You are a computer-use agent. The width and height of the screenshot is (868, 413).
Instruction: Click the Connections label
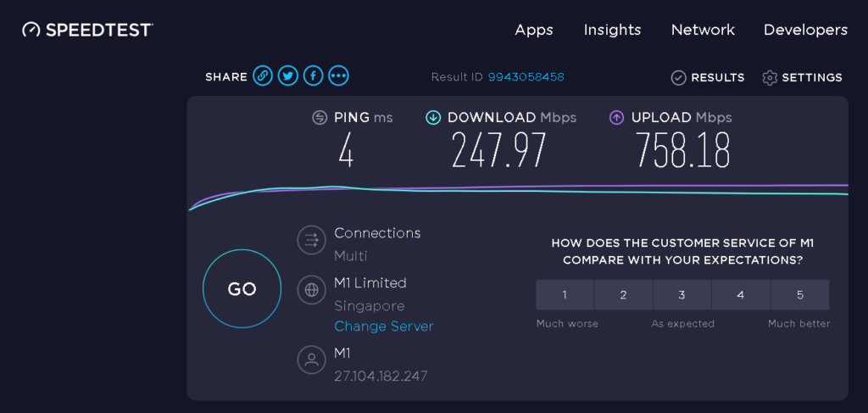(377, 232)
